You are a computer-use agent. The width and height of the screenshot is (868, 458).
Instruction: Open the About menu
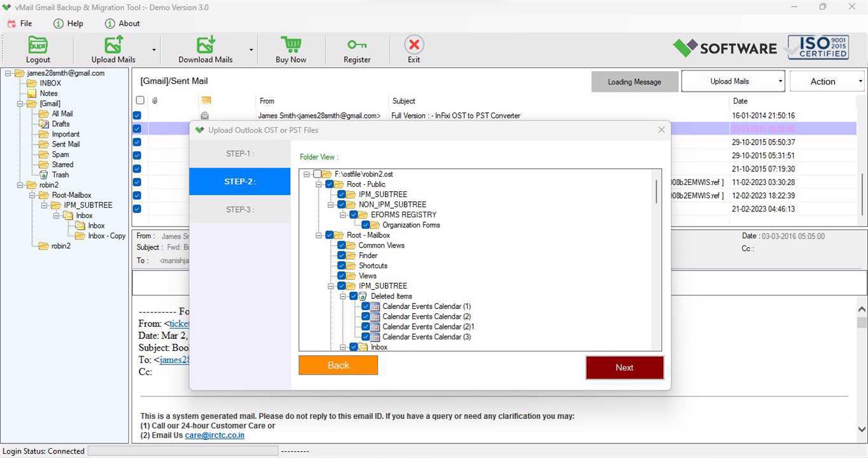pyautogui.click(x=122, y=24)
